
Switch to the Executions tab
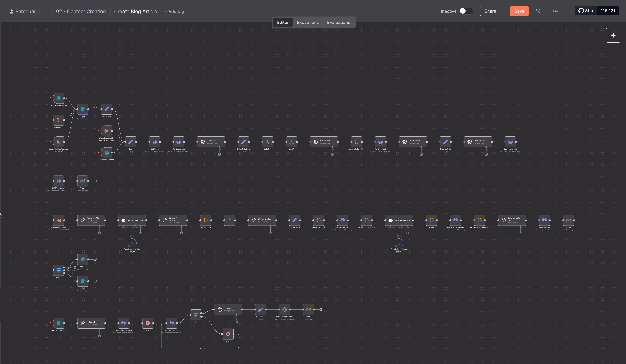308,22
